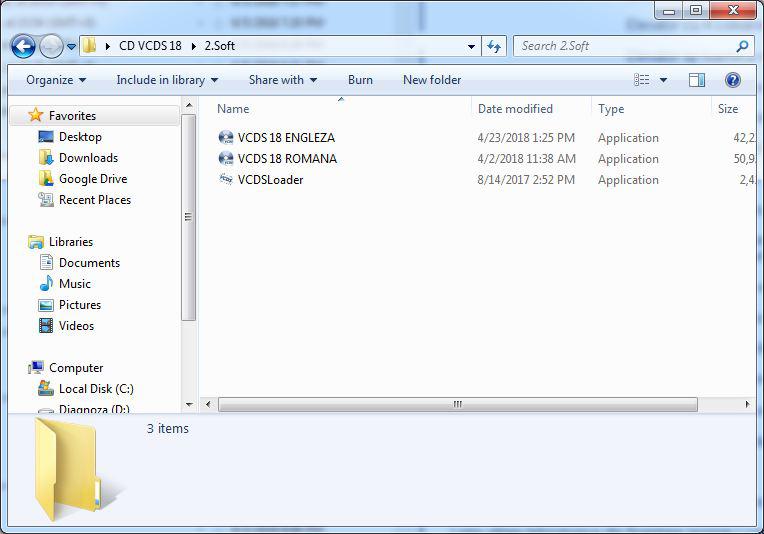Select the Favorites heading in navigation
This screenshot has width=764, height=534.
click(72, 115)
